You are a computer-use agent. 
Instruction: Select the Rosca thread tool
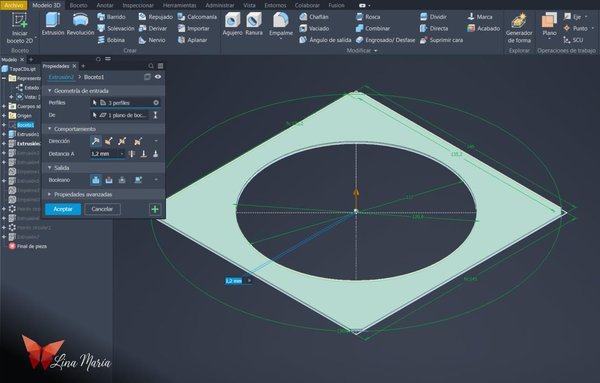click(x=368, y=17)
